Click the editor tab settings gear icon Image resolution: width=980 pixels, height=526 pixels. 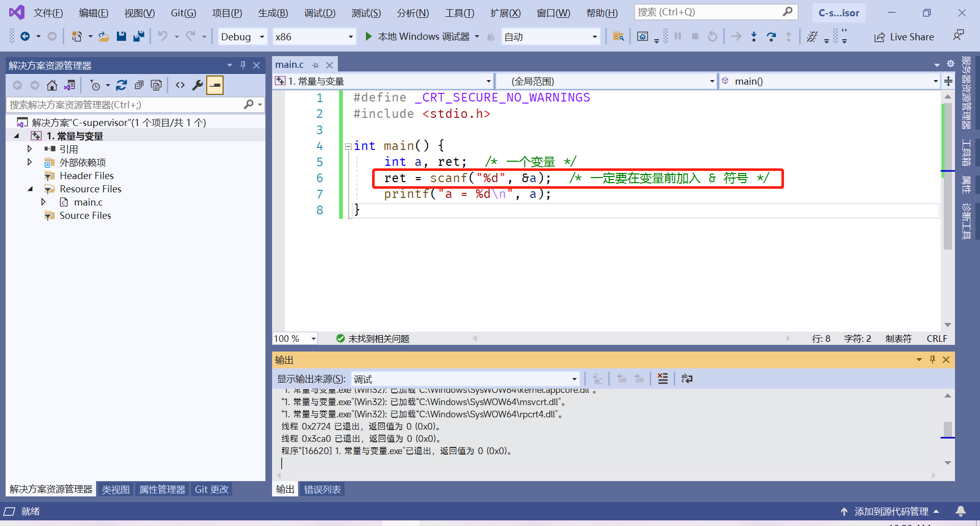[x=950, y=64]
